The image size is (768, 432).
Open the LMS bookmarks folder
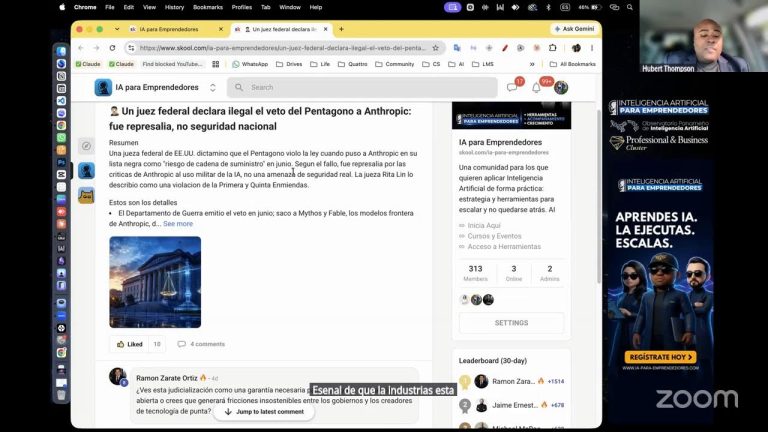coord(483,64)
